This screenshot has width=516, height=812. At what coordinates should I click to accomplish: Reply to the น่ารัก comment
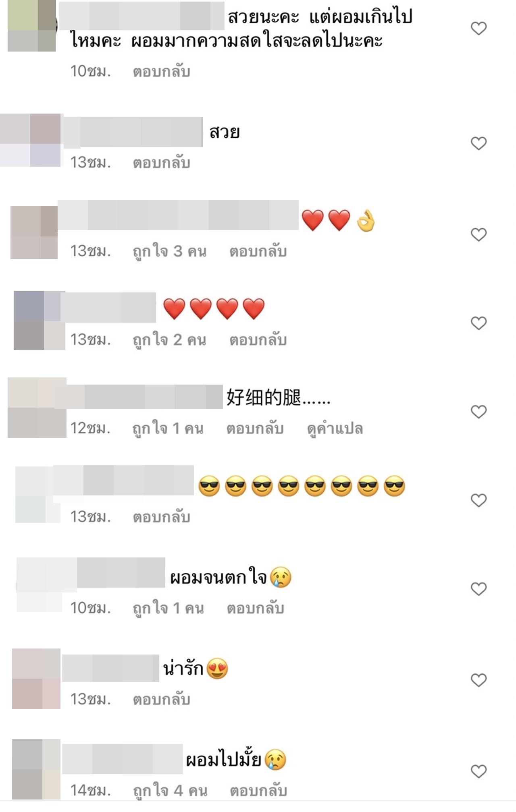(162, 699)
